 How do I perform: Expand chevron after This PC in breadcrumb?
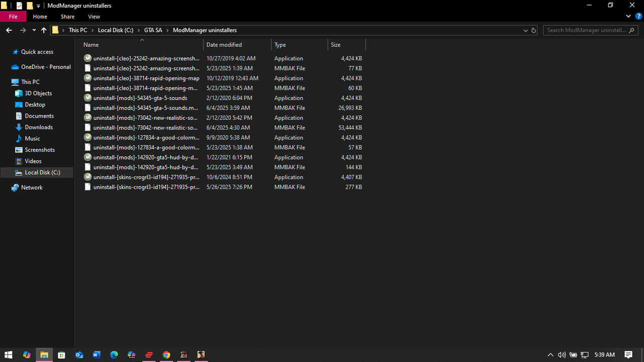point(93,30)
